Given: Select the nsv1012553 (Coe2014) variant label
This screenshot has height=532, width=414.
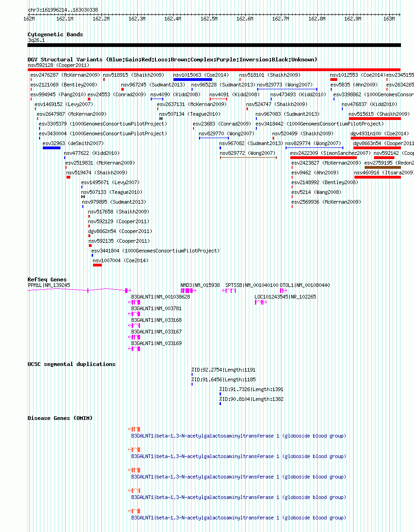Looking at the screenshot, I should click(358, 75).
